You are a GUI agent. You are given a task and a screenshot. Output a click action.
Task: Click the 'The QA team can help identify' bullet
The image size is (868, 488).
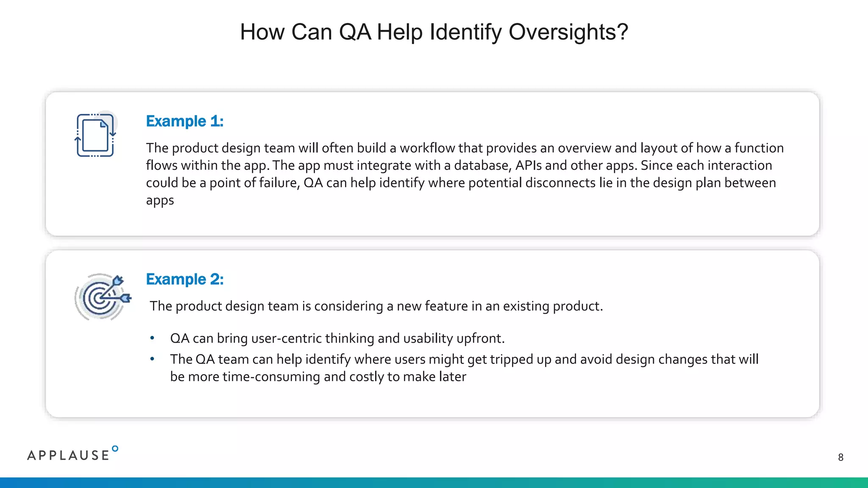(464, 359)
